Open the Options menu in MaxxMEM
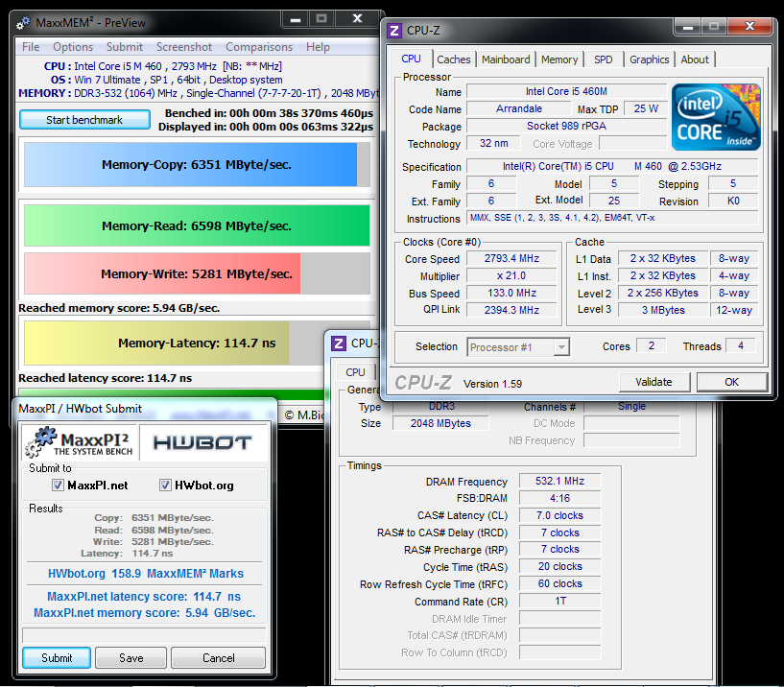Image resolution: width=784 pixels, height=687 pixels. pyautogui.click(x=73, y=47)
